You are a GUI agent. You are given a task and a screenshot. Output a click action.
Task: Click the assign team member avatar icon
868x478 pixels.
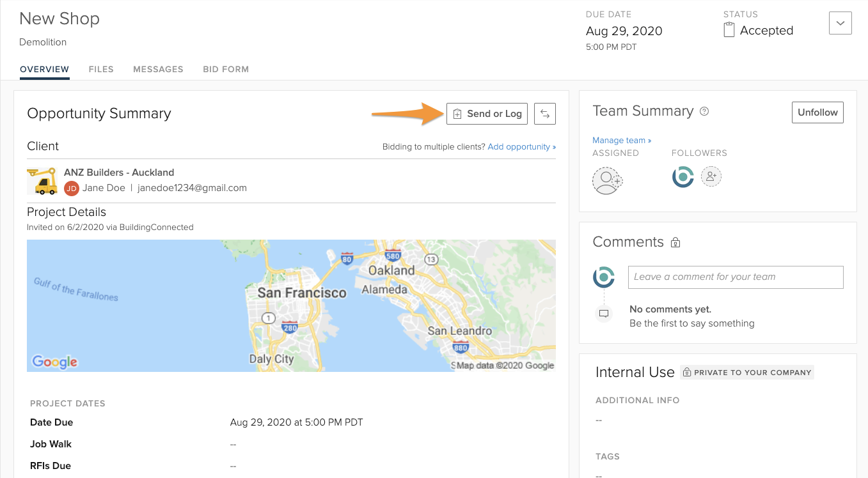coord(606,180)
